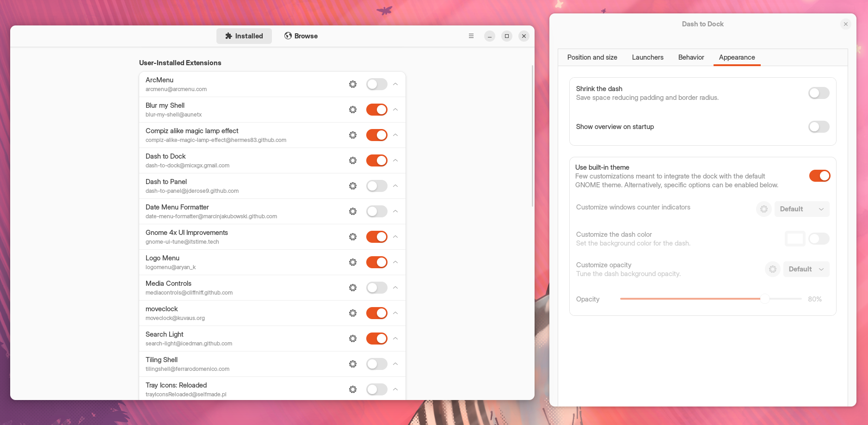Minimize the Extension Manager window

click(x=490, y=36)
